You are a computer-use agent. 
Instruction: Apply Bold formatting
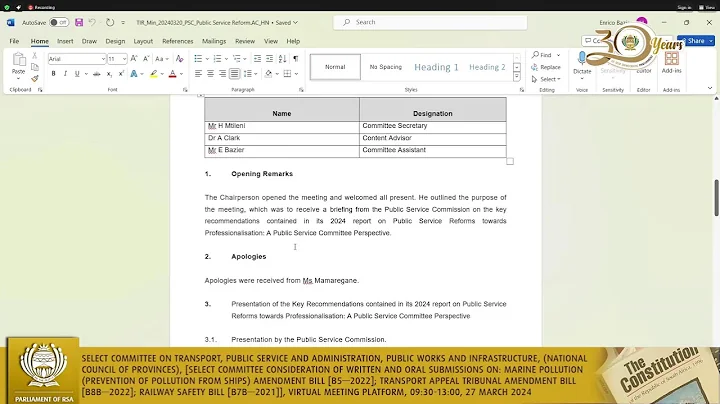point(53,73)
